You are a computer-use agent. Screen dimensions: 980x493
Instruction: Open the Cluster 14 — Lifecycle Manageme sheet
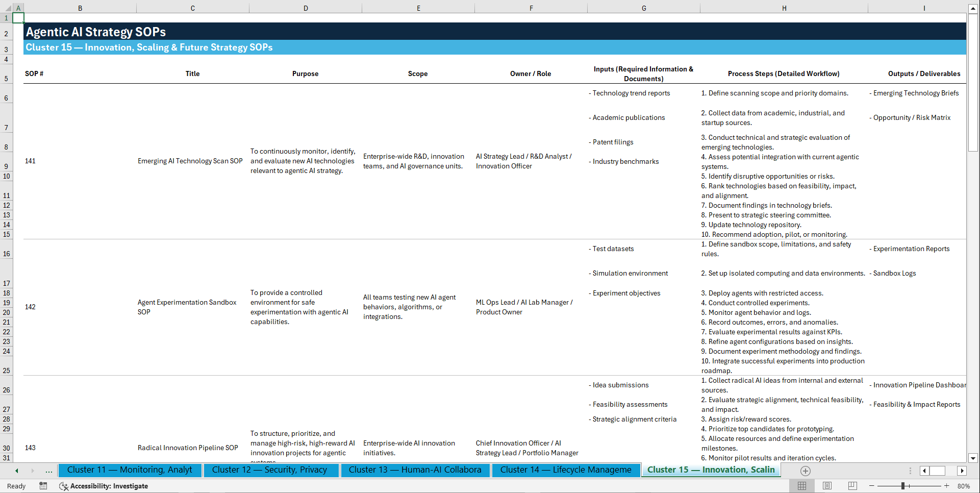point(565,470)
